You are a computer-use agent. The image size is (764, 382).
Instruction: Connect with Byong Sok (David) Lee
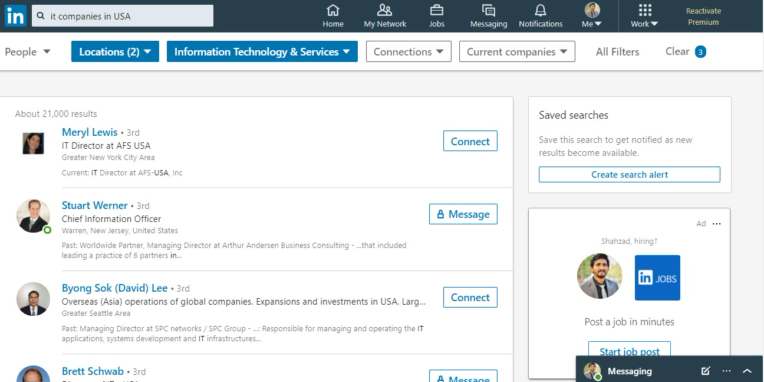coord(470,297)
